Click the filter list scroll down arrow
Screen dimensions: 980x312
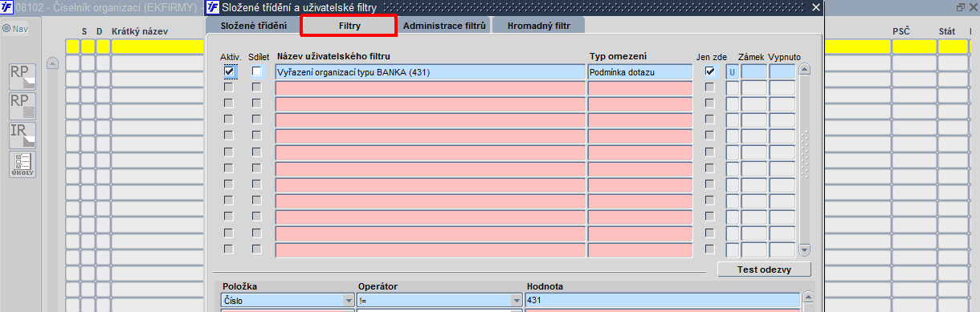805,249
